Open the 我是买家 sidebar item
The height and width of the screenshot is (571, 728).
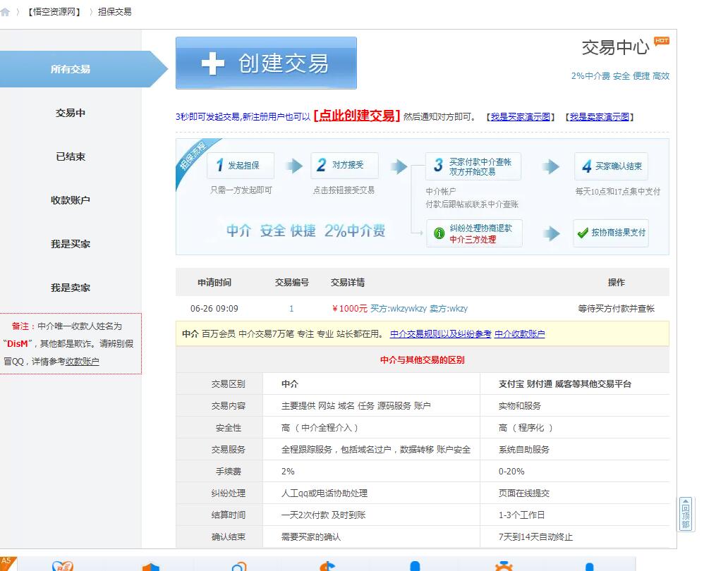(x=71, y=244)
